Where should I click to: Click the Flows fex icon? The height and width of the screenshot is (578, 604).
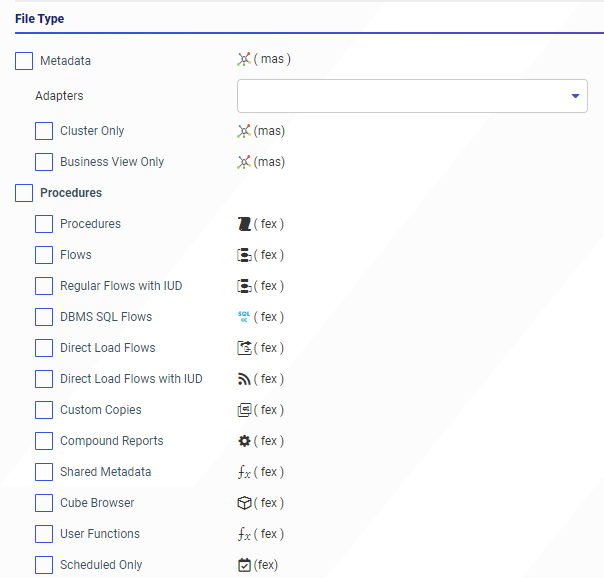[x=244, y=255]
